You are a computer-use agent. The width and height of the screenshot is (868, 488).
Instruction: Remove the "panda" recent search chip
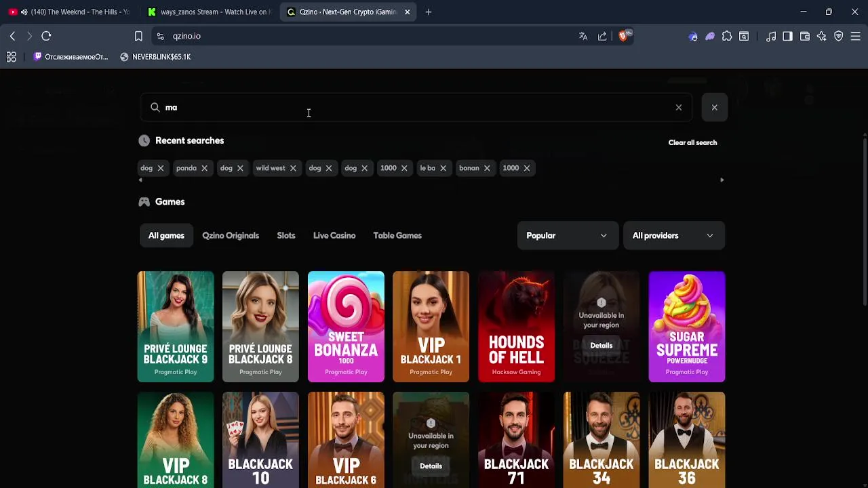click(x=204, y=168)
